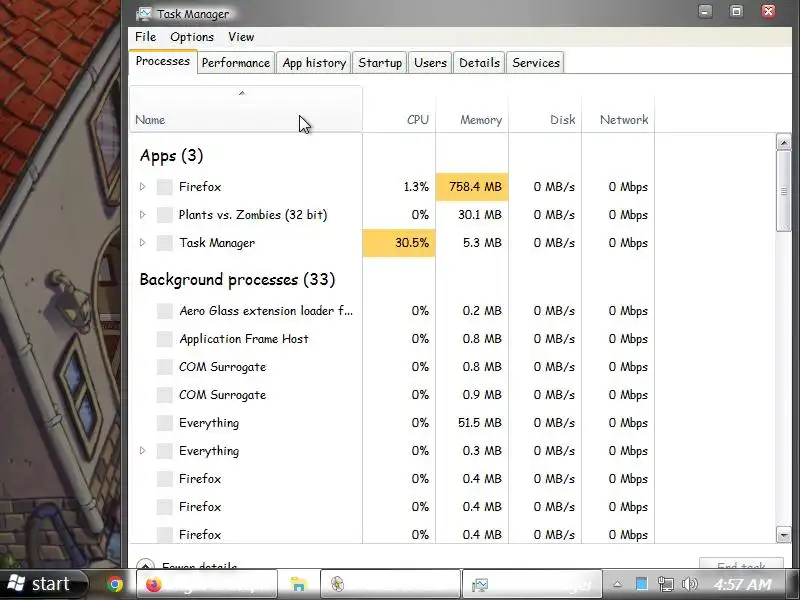
Task: Click the Aero Glass extension loader icon
Action: pyautogui.click(x=164, y=311)
